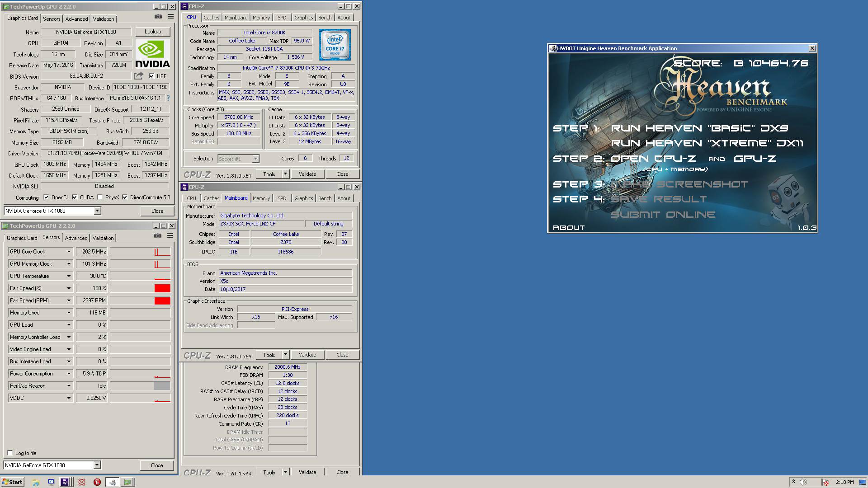868x488 pixels.
Task: Click the Mainboard Model field Z370X SOC Force
Action: (x=261, y=224)
